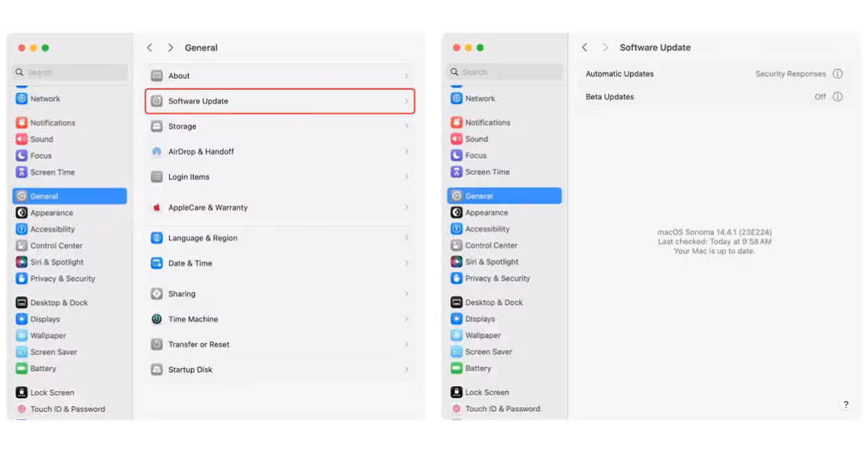Open Software Update via its chevron

(x=407, y=101)
